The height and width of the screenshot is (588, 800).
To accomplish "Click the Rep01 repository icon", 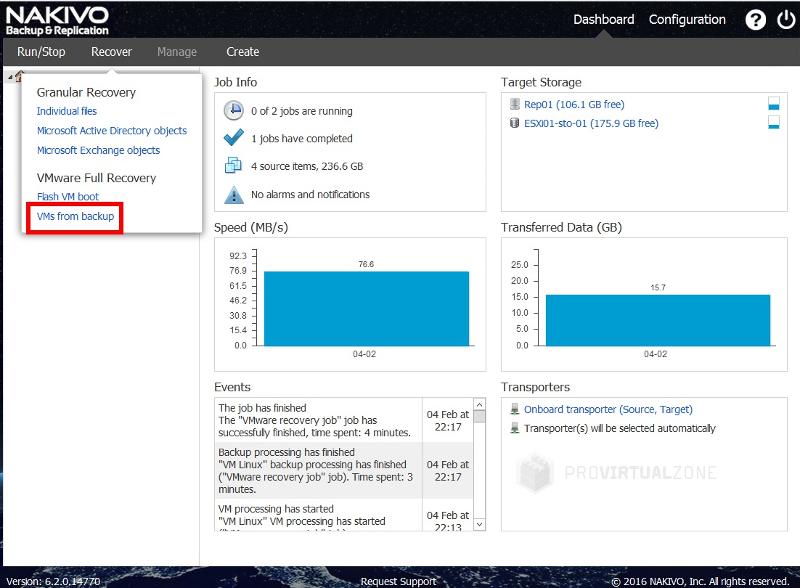I will pyautogui.click(x=514, y=104).
